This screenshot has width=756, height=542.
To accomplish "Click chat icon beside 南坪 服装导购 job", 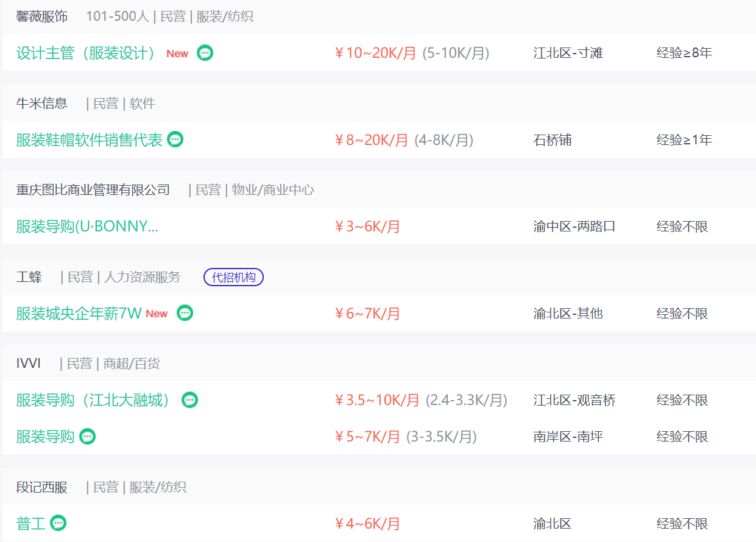I will pos(88,437).
